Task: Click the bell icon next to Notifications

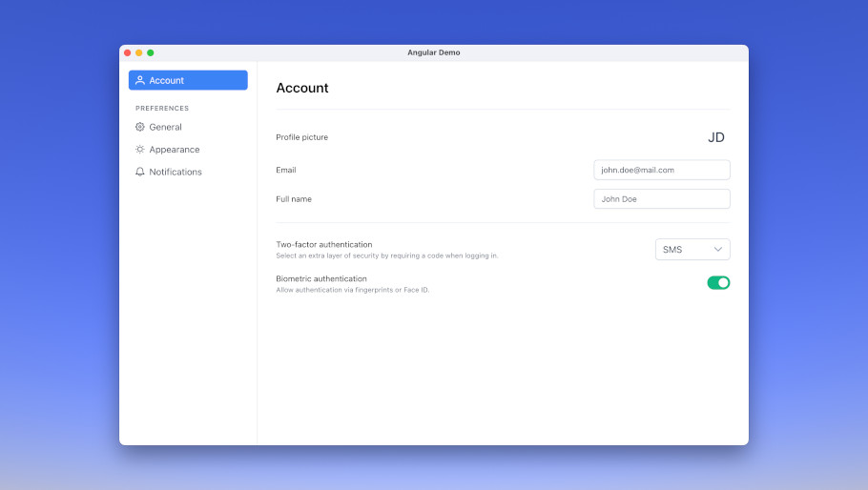Action: (x=140, y=173)
